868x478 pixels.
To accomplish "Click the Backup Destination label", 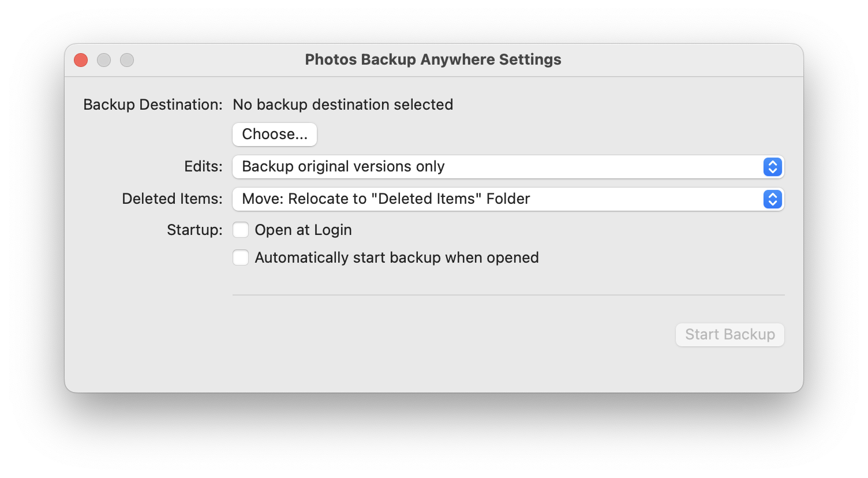I will [152, 104].
